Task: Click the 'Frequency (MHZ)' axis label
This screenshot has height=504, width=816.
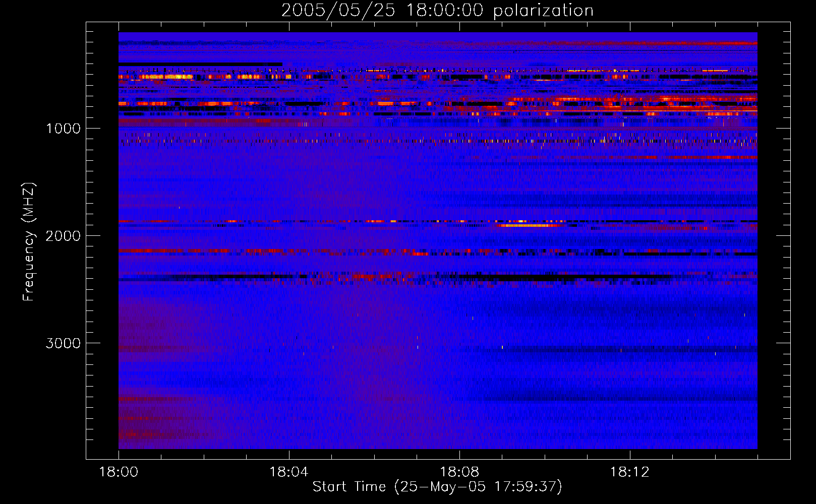Action: (x=29, y=242)
